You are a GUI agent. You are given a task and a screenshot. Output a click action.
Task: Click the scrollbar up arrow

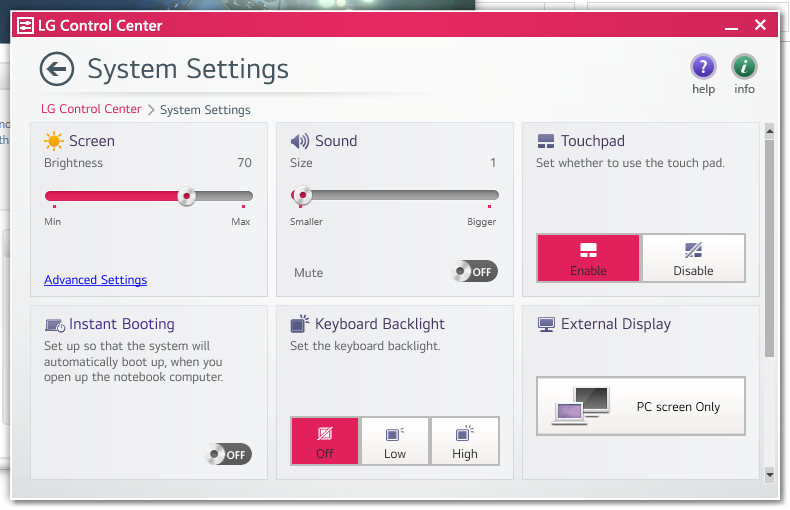(769, 131)
